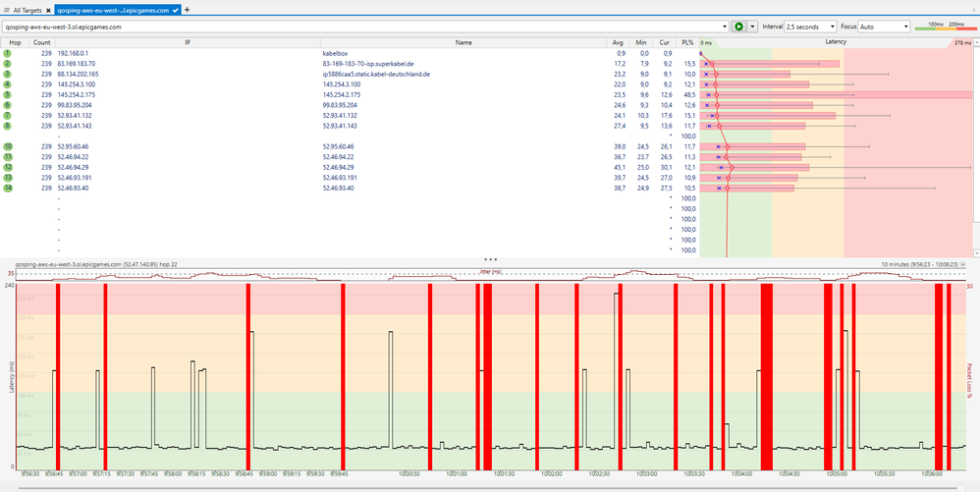This screenshot has width=980, height=492.
Task: Sort by the PL% column header
Action: [x=686, y=42]
